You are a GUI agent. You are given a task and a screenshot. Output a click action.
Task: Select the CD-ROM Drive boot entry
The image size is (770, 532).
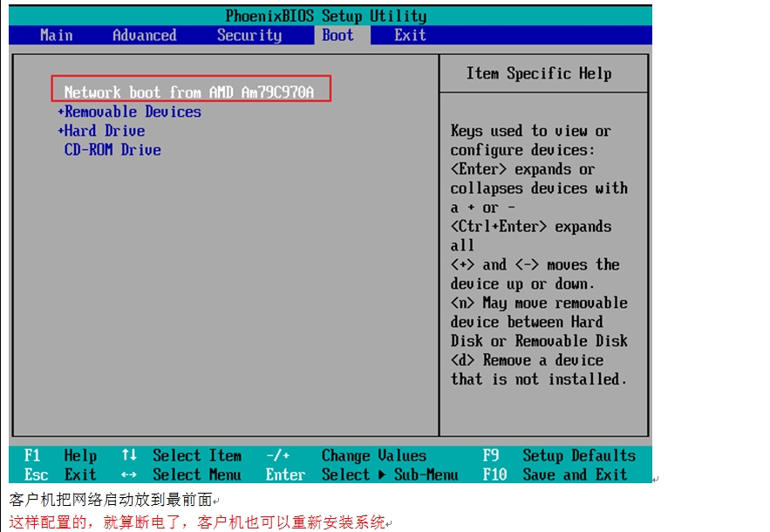(112, 150)
